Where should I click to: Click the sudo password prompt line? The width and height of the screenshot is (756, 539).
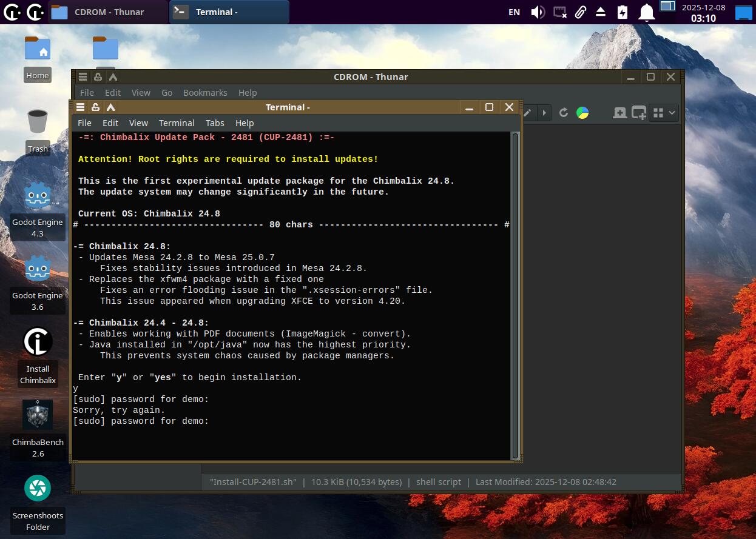coord(141,421)
